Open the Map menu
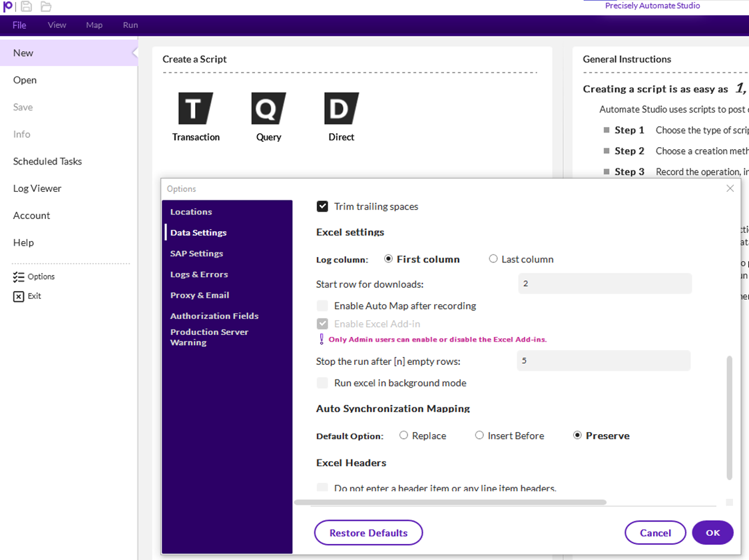Screen dimensions: 749x560 [x=94, y=25]
